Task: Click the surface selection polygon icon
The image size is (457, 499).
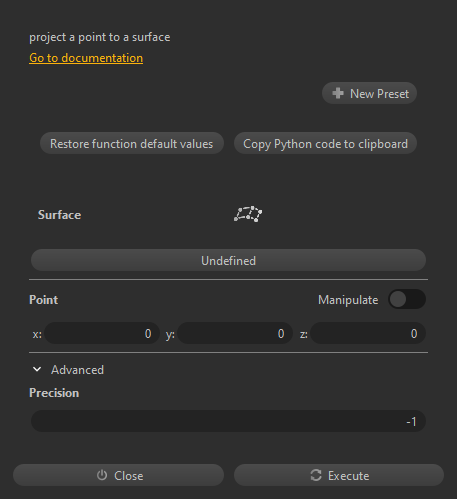Action: pyautogui.click(x=248, y=214)
